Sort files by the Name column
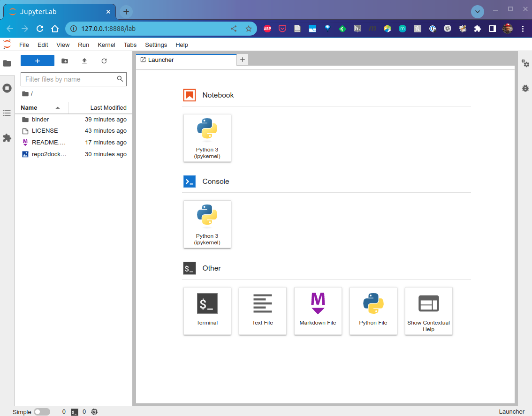Screen dimensions: 532x416 pyautogui.click(x=41, y=107)
